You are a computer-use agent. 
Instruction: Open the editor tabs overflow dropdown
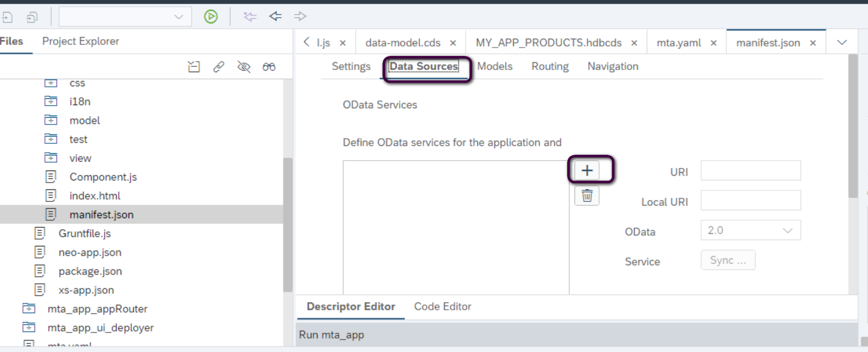[842, 43]
